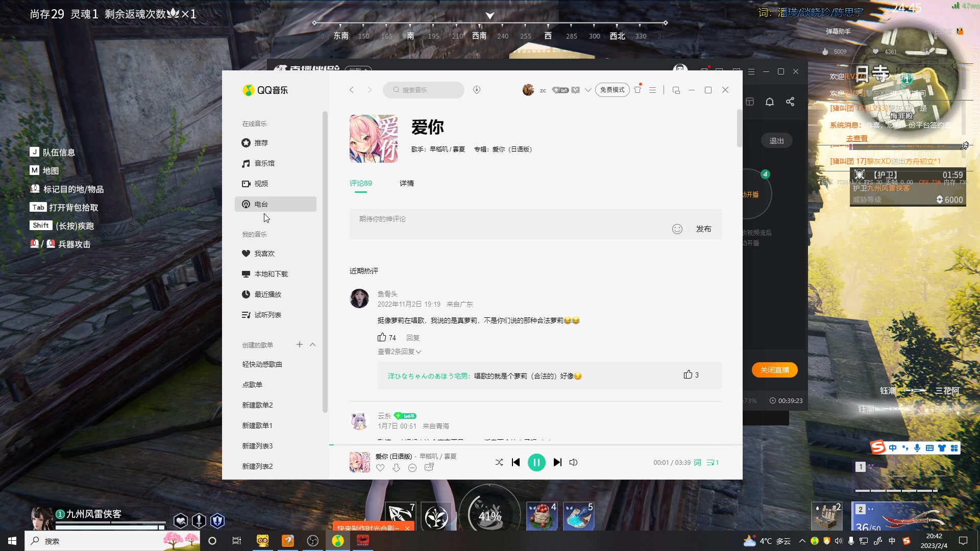This screenshot has width=980, height=551.
Task: Open singer link 早稻叽 in song header
Action: [439, 149]
